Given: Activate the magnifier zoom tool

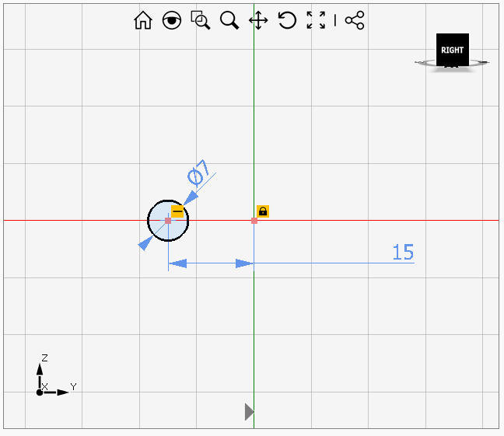Looking at the screenshot, I should click(229, 21).
